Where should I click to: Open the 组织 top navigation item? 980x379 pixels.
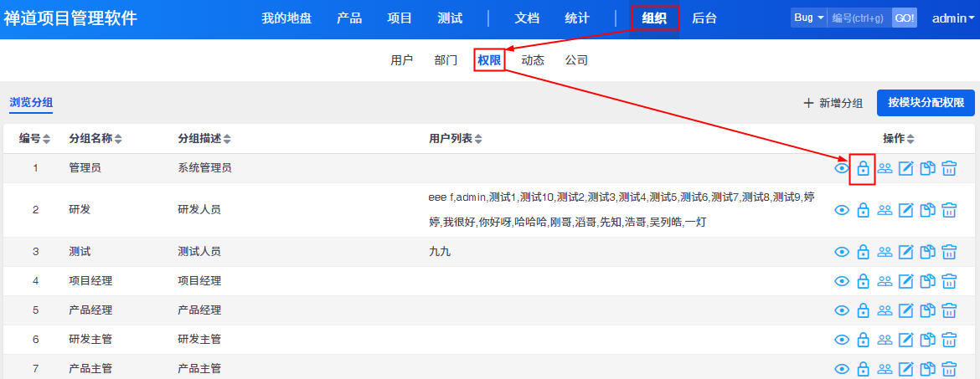[x=654, y=18]
